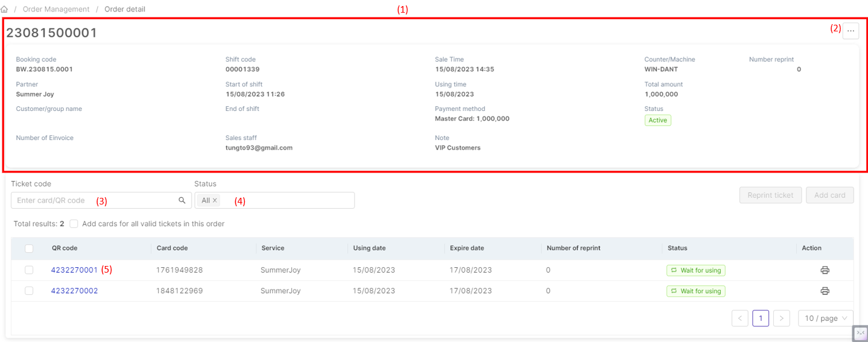Image resolution: width=868 pixels, height=342 pixels.
Task: Click page number 1 in pagination
Action: [761, 318]
